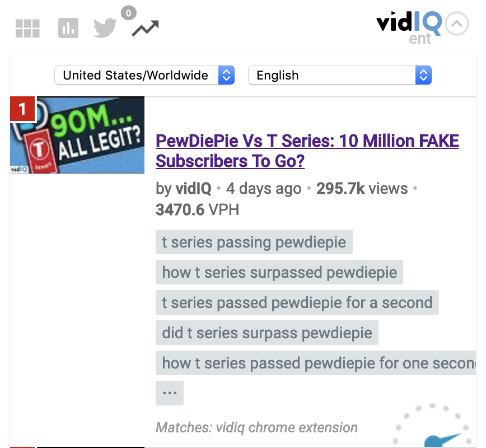Expand more tags with ellipsis button
The height and width of the screenshot is (448, 486).
click(170, 393)
